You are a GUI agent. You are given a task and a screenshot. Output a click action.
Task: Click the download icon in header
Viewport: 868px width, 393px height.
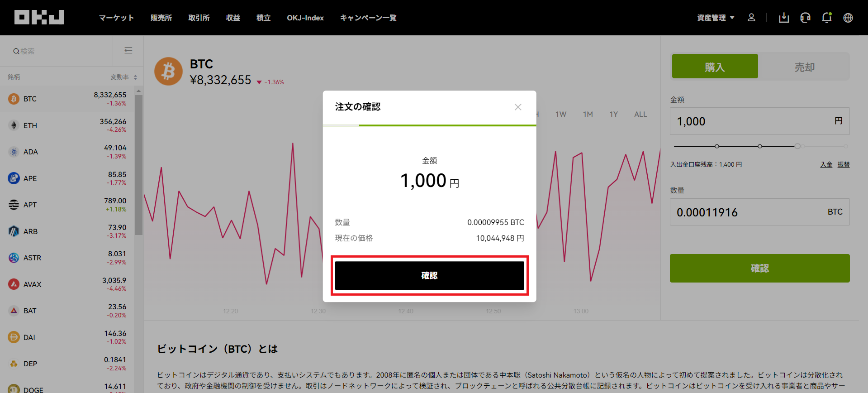point(784,18)
